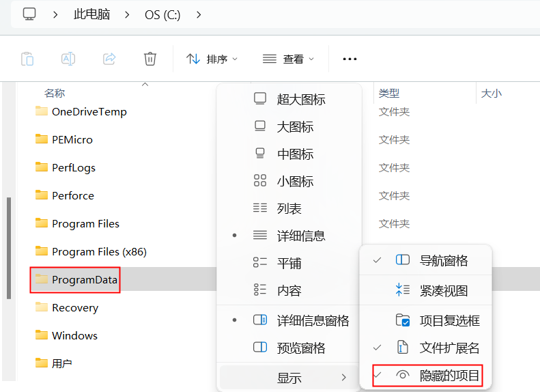Screen dimensions: 540x392
Task: Click the Delete trash can icon
Action: tap(150, 59)
